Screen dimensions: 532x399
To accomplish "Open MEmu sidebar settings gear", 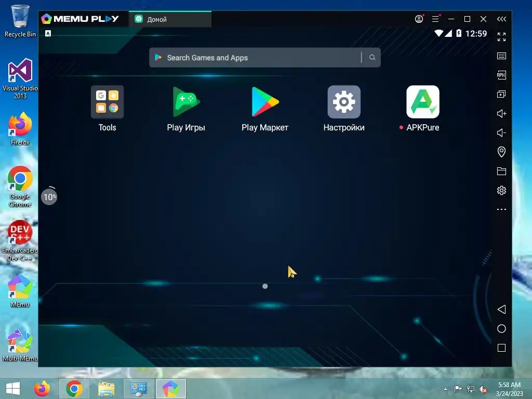I will coord(501,190).
